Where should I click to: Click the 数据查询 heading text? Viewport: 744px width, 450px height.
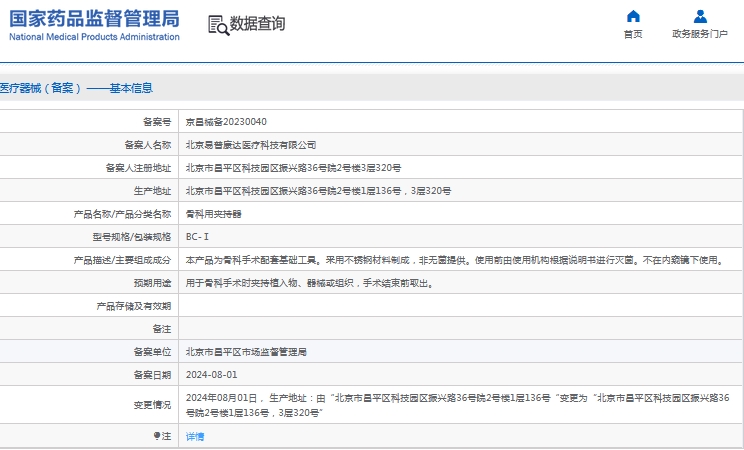pos(257,23)
